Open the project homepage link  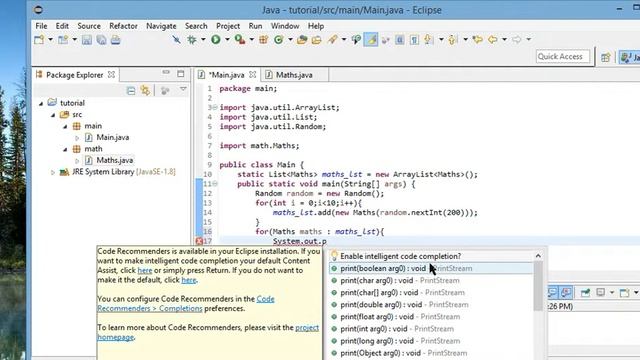coord(208,332)
